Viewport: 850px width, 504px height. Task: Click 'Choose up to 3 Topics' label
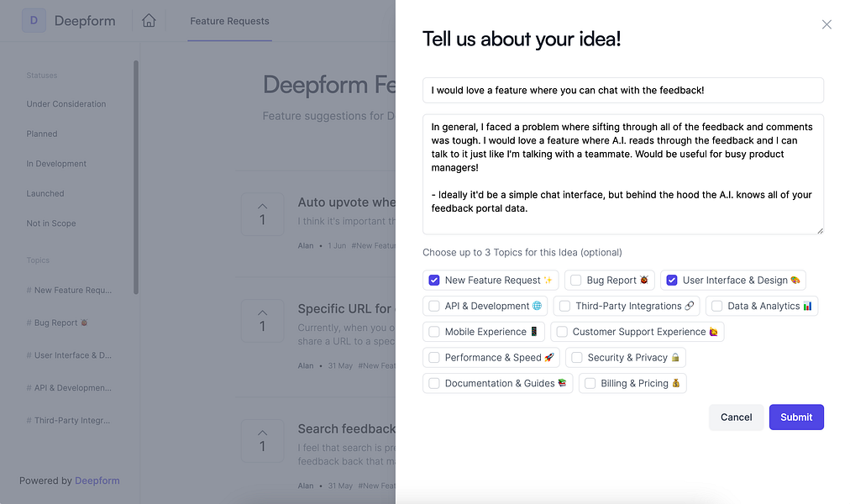(x=522, y=253)
